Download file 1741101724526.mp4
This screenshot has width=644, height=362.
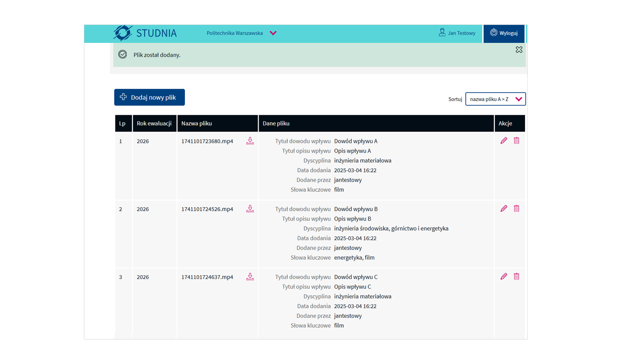(250, 209)
